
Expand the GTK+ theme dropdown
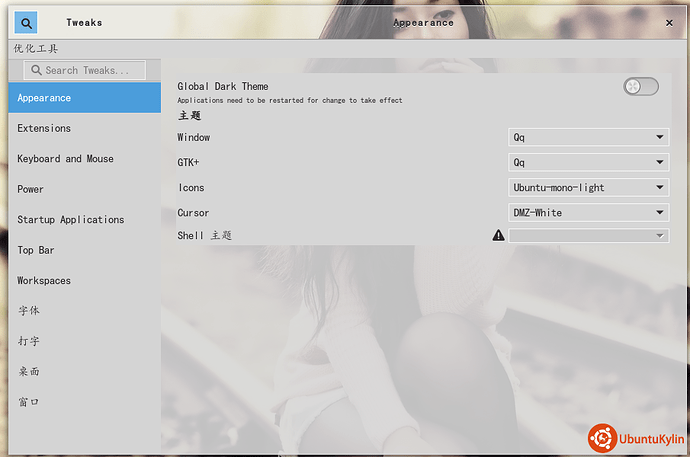pyautogui.click(x=588, y=162)
